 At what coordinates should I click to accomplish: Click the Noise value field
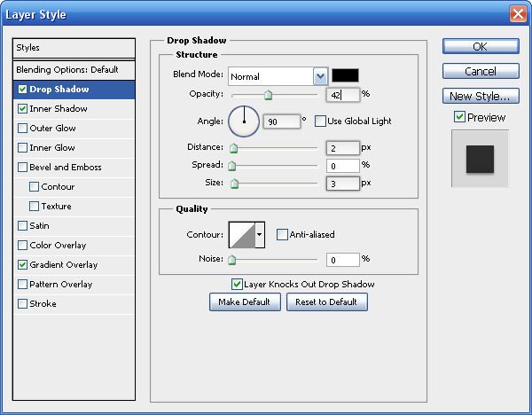tap(342, 260)
